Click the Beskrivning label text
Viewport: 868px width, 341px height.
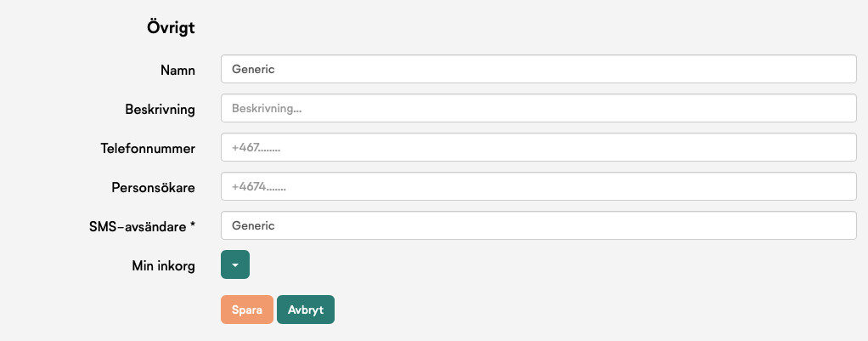click(x=160, y=109)
